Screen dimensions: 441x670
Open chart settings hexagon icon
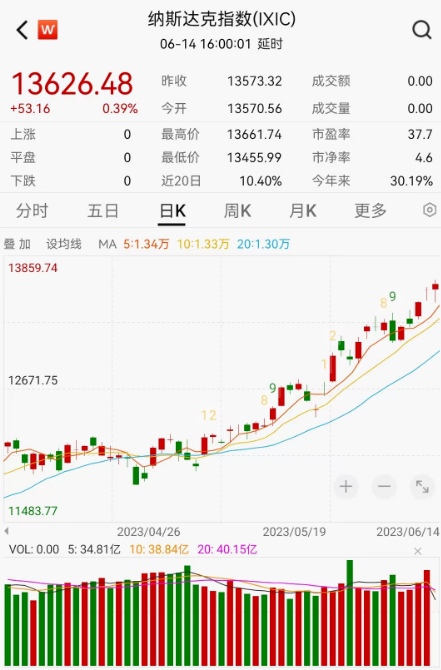[x=429, y=210]
